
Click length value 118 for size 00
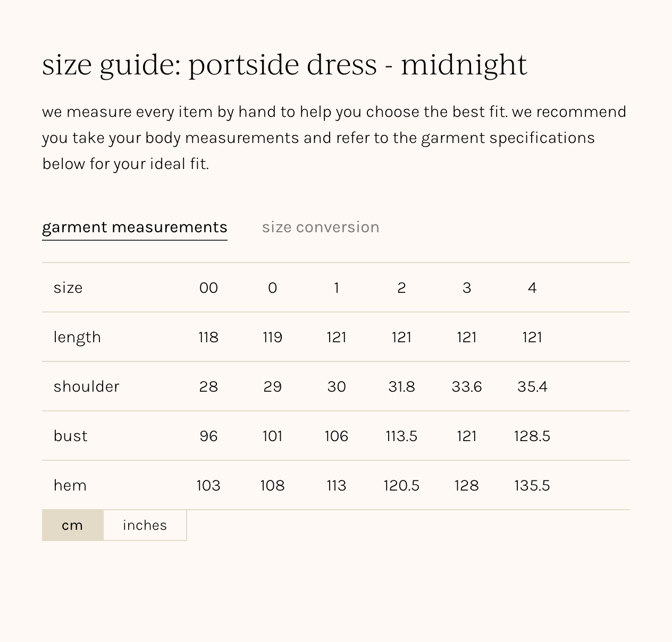pyautogui.click(x=208, y=337)
